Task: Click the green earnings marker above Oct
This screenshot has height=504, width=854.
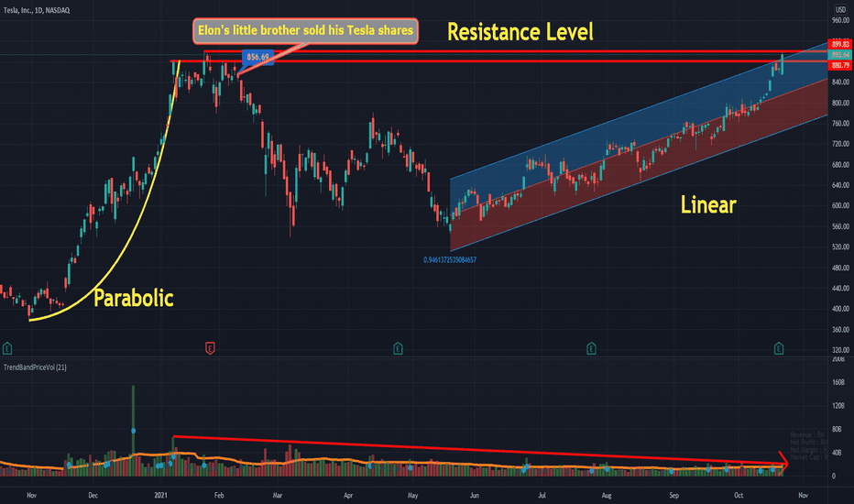Action: (x=779, y=348)
